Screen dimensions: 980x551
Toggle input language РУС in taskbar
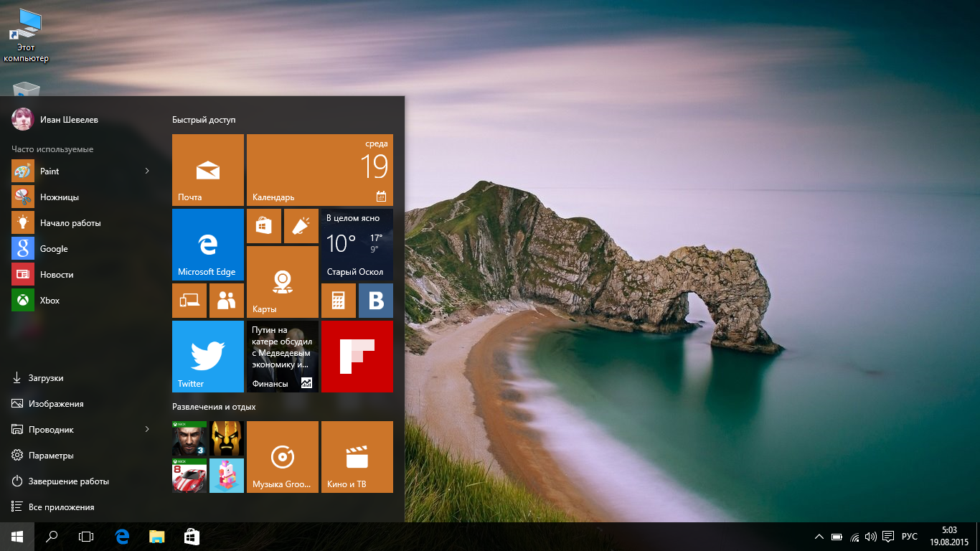pos(909,537)
